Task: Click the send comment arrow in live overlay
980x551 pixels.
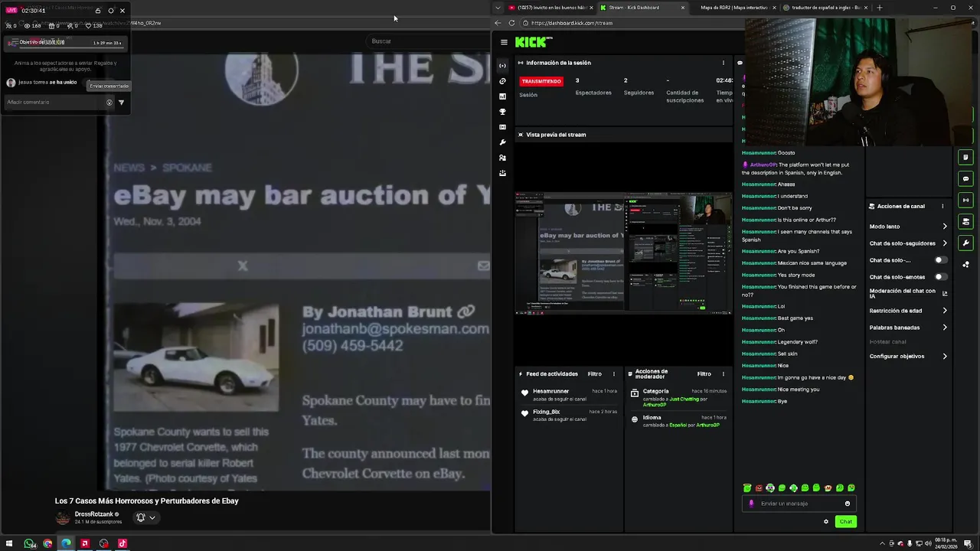Action: pos(121,102)
